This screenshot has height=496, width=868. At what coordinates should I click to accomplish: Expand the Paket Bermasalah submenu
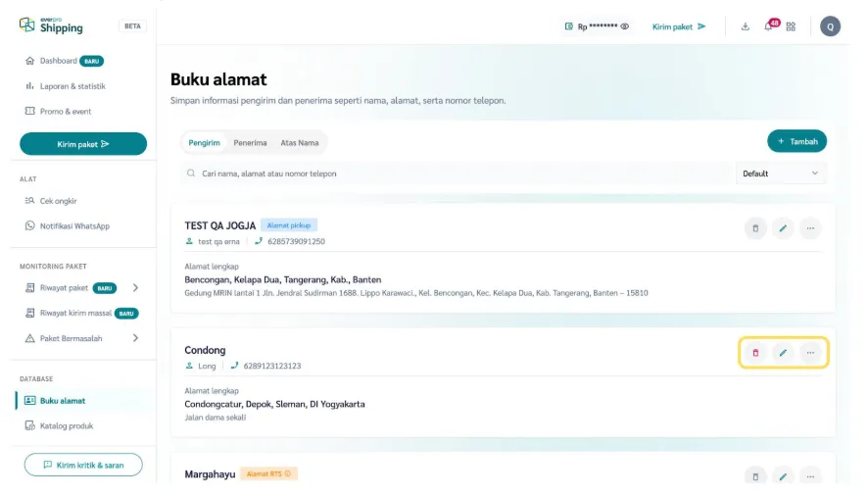point(135,338)
